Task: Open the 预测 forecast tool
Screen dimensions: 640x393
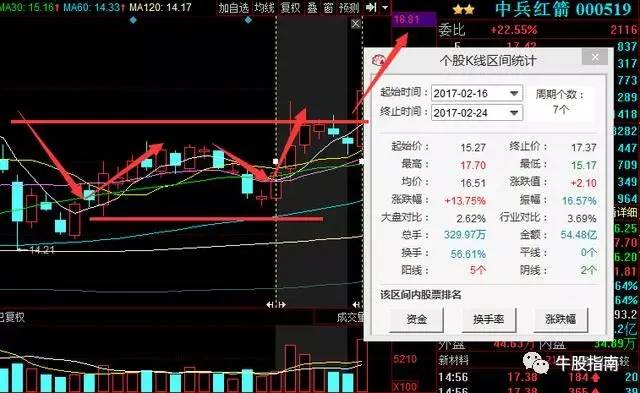Action: [349, 7]
